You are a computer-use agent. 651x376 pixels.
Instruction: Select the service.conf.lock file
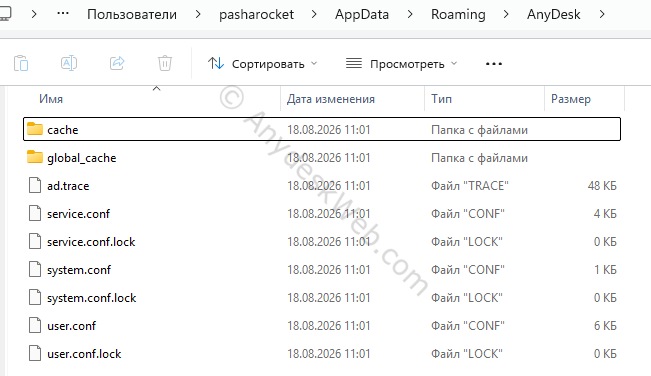pos(322,242)
